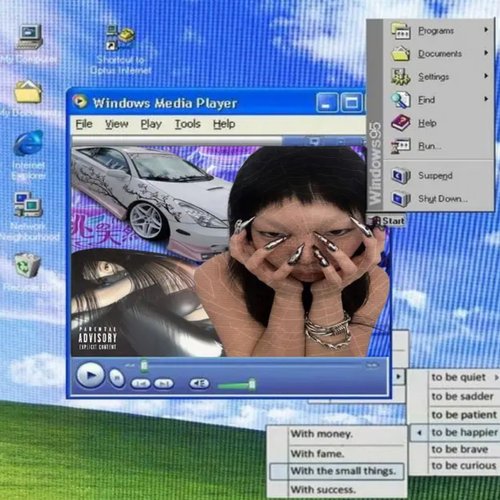Mute the Media Player sound
500x500 pixels.
click(x=199, y=383)
